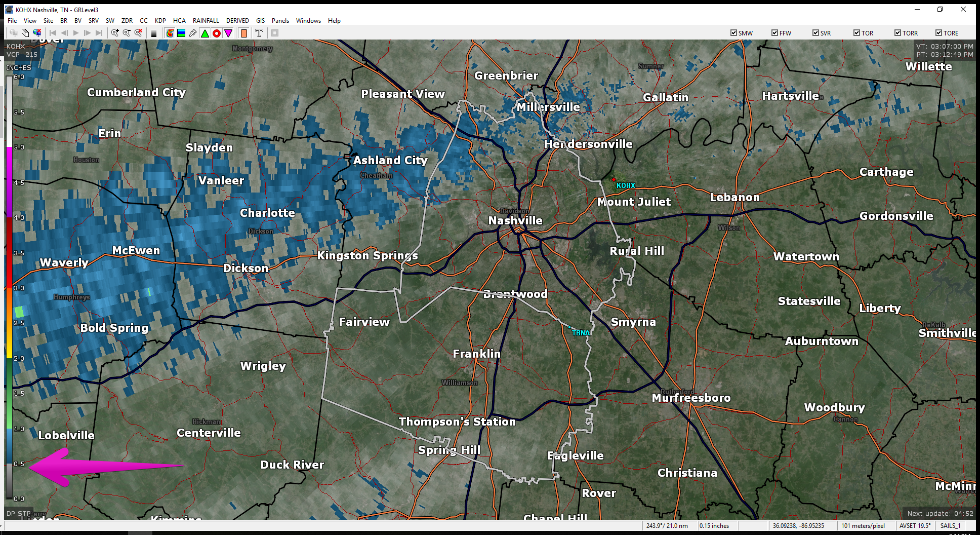Toggle the red circle mesocyclone icon
This screenshot has width=980, height=535.
pos(216,33)
